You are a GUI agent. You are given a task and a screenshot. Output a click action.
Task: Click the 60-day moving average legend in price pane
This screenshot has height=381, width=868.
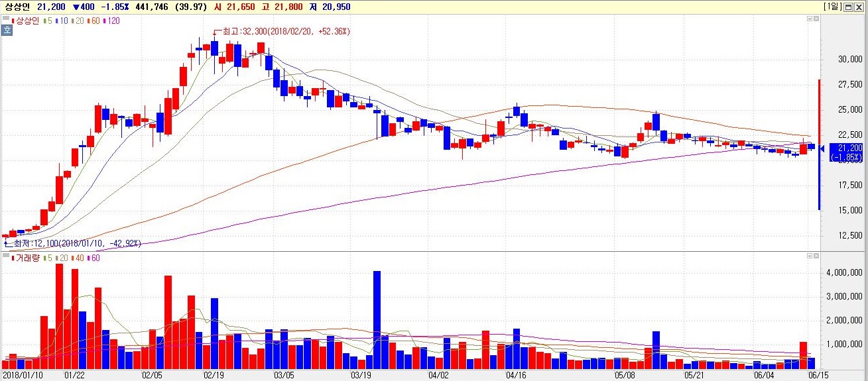(x=92, y=21)
